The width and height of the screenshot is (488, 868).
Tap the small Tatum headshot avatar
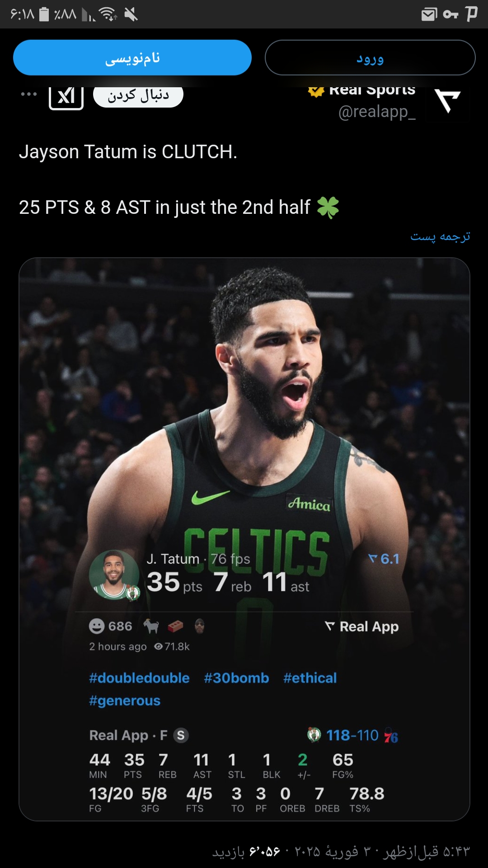tap(114, 575)
